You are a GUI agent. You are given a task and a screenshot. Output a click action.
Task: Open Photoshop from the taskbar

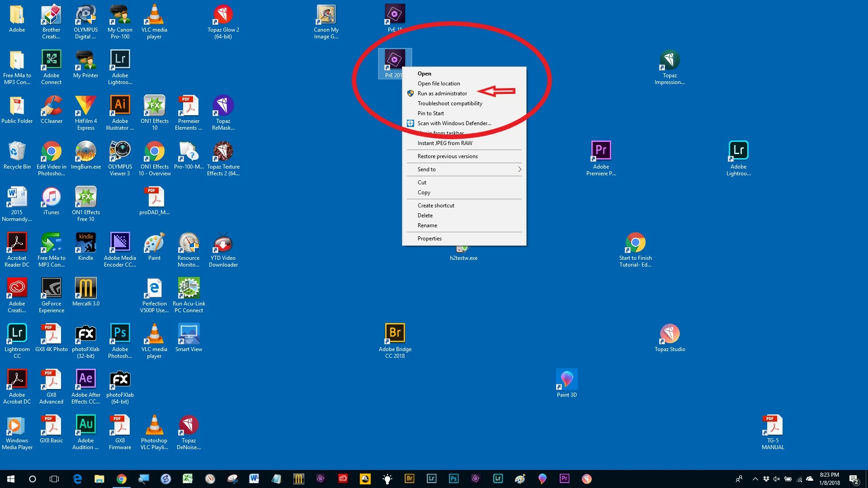(453, 479)
